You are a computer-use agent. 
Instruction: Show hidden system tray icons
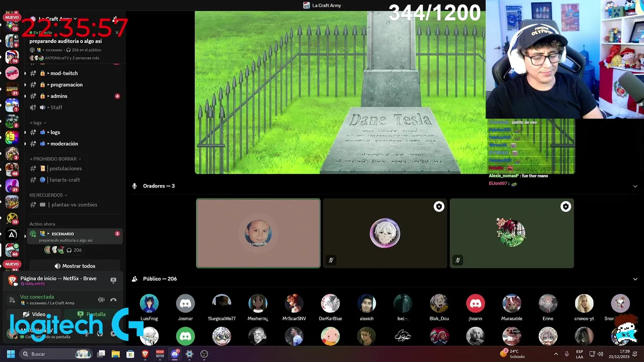tap(556, 354)
